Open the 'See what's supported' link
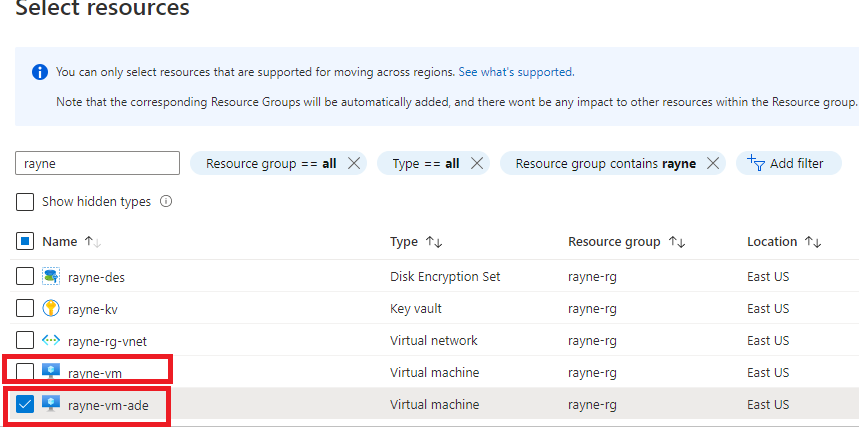The width and height of the screenshot is (859, 427). point(515,72)
